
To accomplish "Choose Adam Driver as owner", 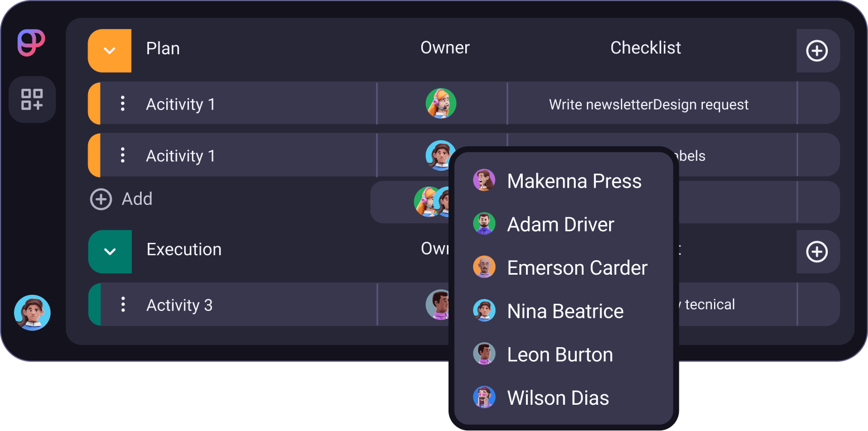I will point(560,224).
